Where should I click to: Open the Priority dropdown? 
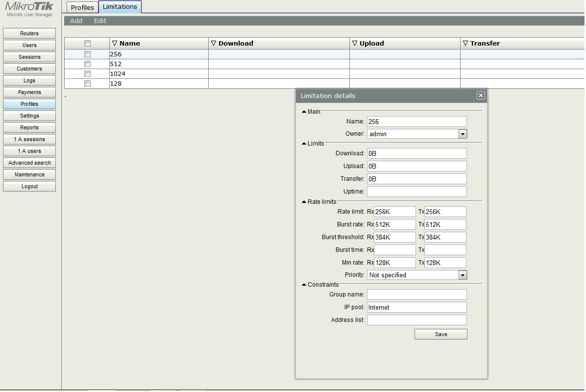point(462,275)
